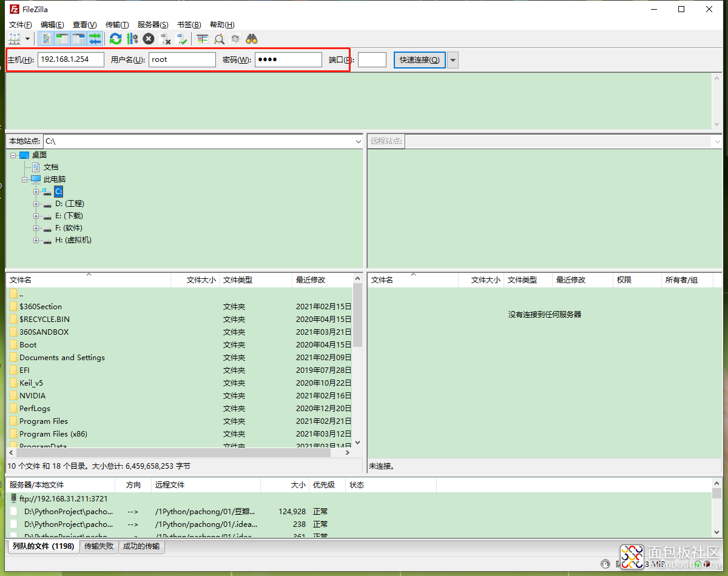Click the password input field
728x576 pixels.
288,59
